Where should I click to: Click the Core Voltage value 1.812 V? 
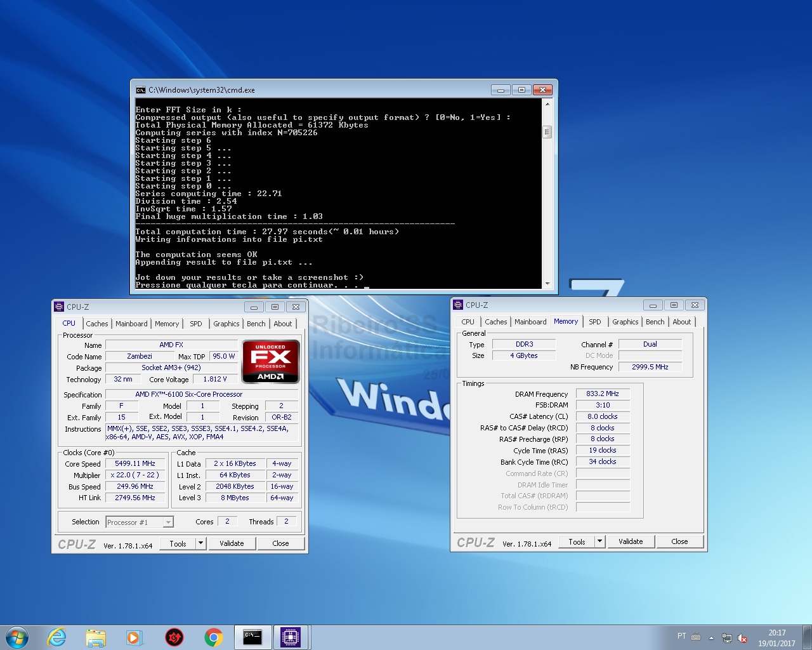pyautogui.click(x=215, y=379)
